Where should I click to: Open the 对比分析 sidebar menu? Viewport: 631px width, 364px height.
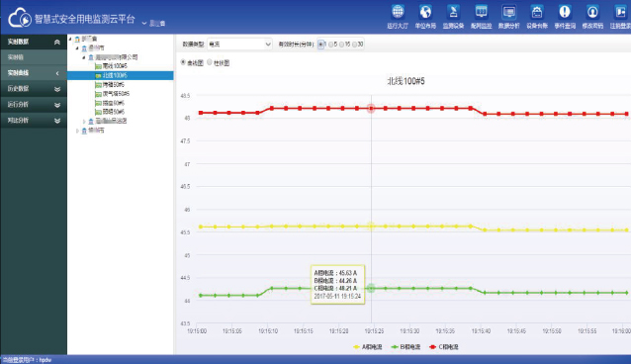[x=34, y=120]
